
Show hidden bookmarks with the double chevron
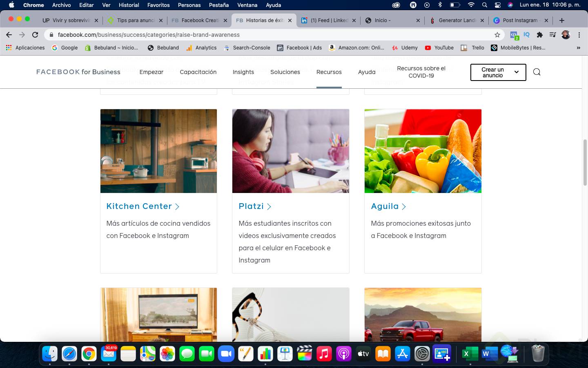[x=578, y=48]
